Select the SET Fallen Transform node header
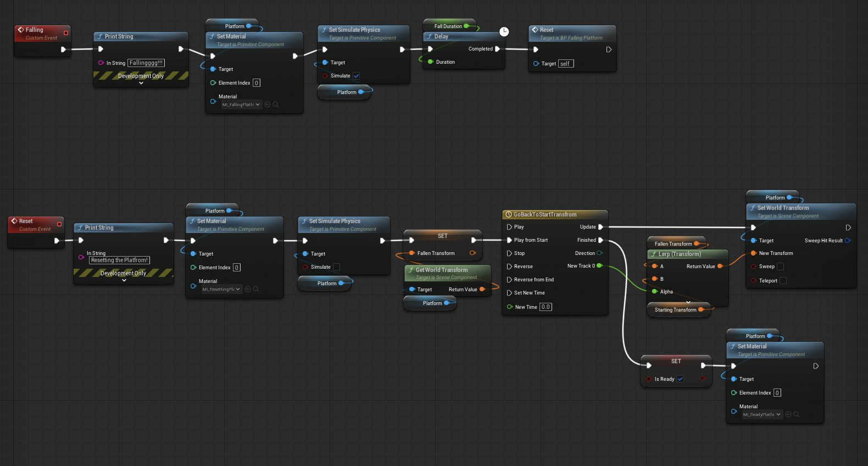Viewport: 868px width, 466px height. click(443, 236)
